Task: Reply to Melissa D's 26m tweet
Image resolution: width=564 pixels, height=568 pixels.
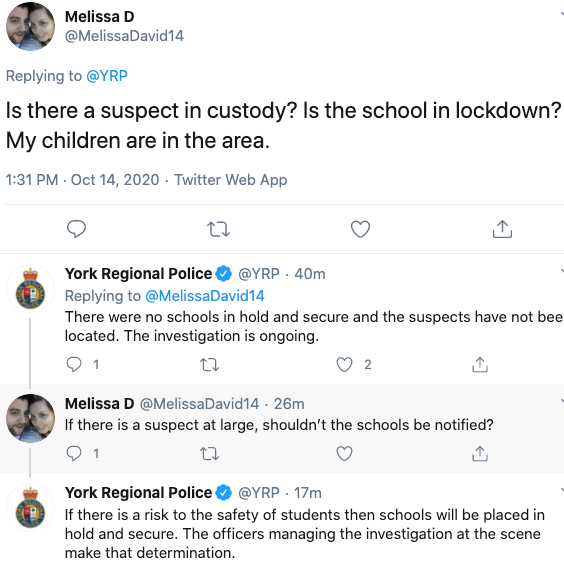Action: [x=74, y=454]
